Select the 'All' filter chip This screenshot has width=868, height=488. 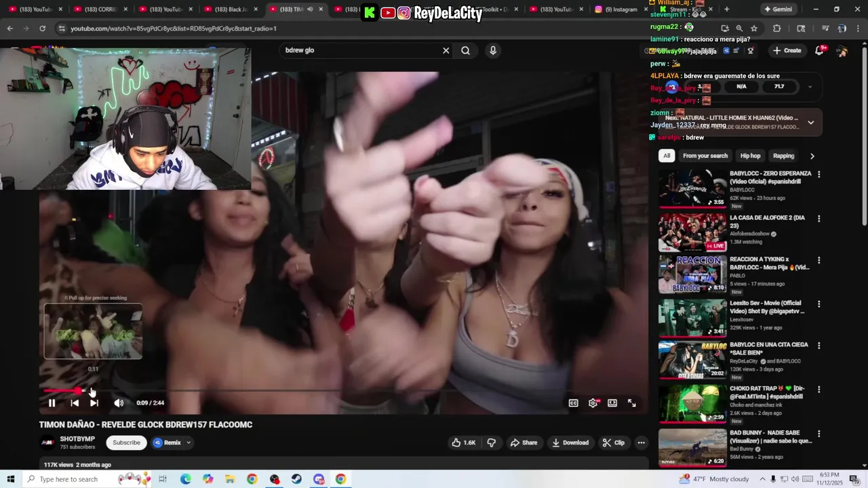667,156
